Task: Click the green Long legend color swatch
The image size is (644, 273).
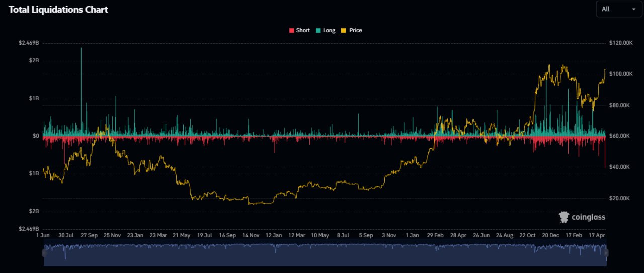Action: click(x=318, y=31)
